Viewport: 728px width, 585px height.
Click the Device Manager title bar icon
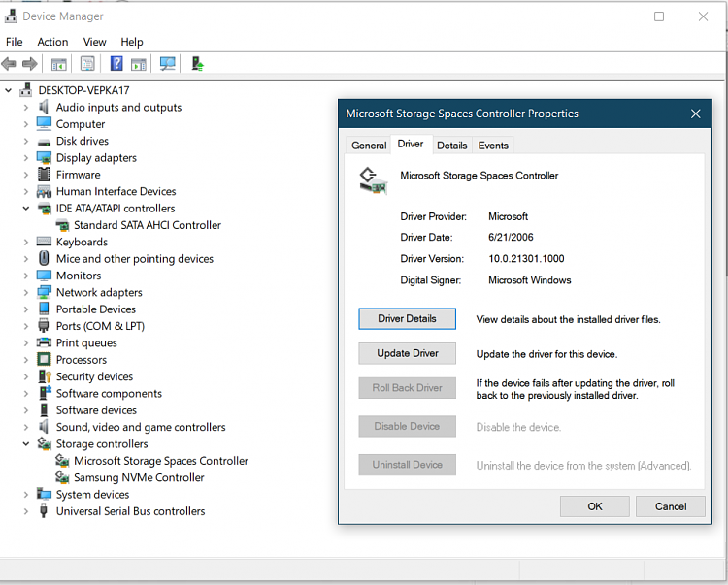(11, 16)
